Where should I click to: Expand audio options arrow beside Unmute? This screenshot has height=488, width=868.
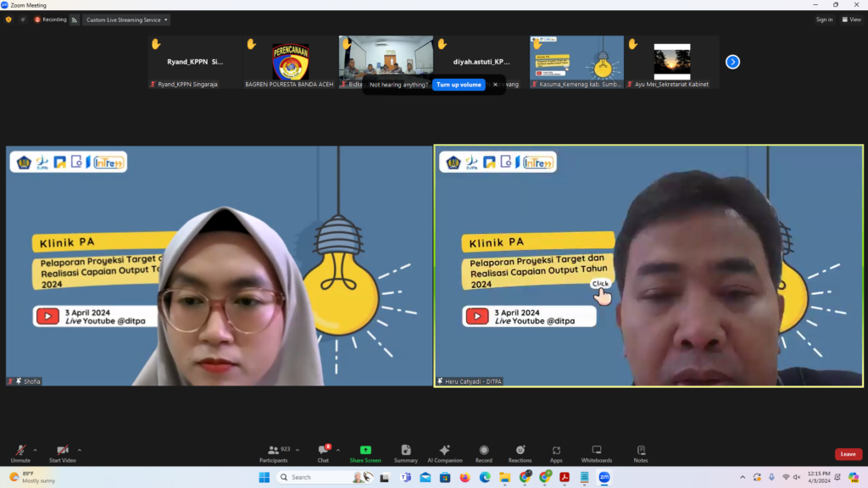(x=38, y=450)
